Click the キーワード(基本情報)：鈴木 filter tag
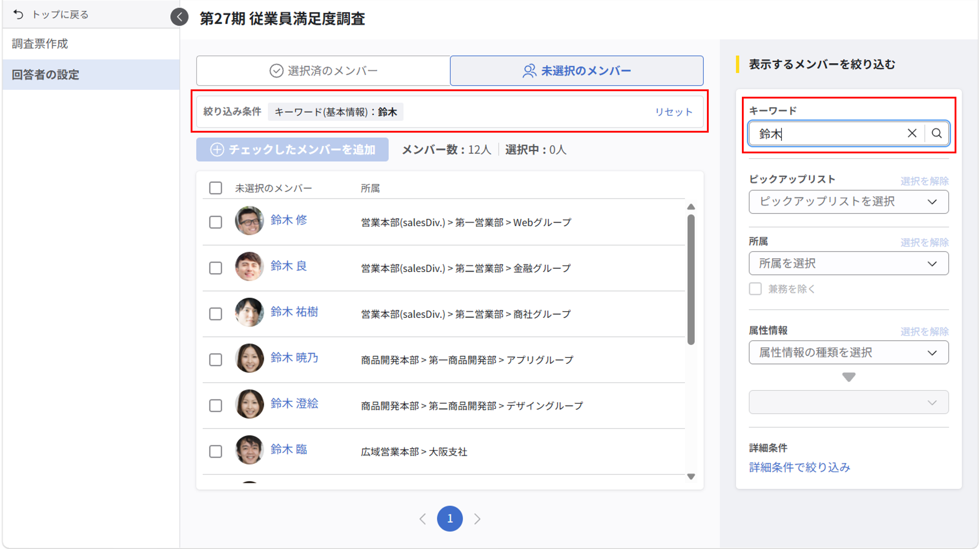The width and height of the screenshot is (980, 549). 335,112
